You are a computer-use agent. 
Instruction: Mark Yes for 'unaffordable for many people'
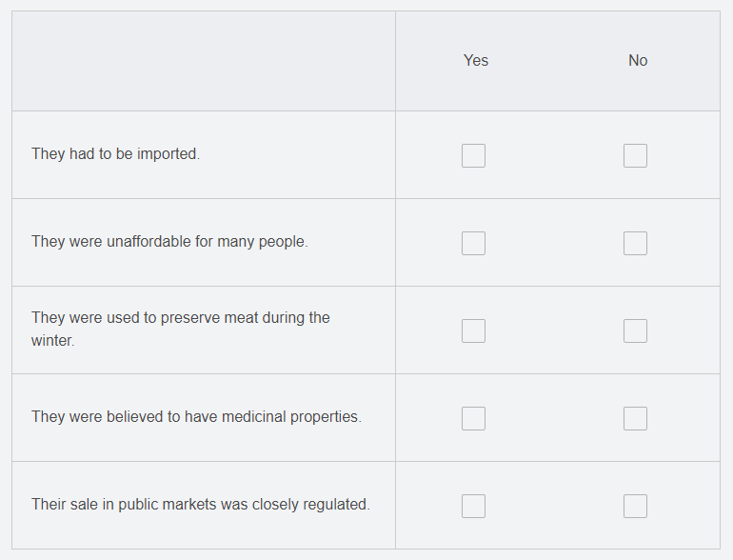pyautogui.click(x=473, y=243)
